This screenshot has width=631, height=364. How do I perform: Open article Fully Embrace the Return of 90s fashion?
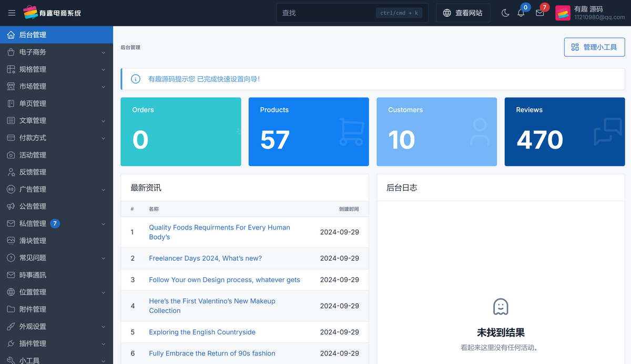tap(212, 353)
